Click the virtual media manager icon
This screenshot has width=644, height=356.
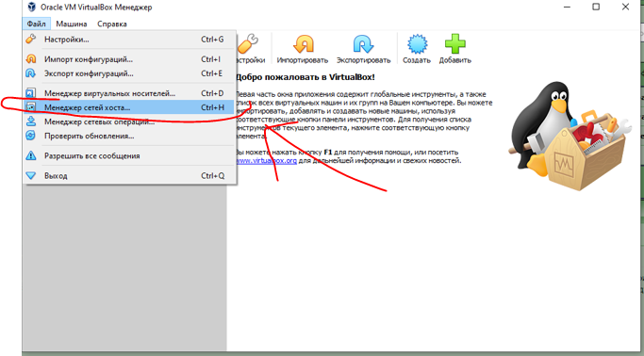[31, 93]
